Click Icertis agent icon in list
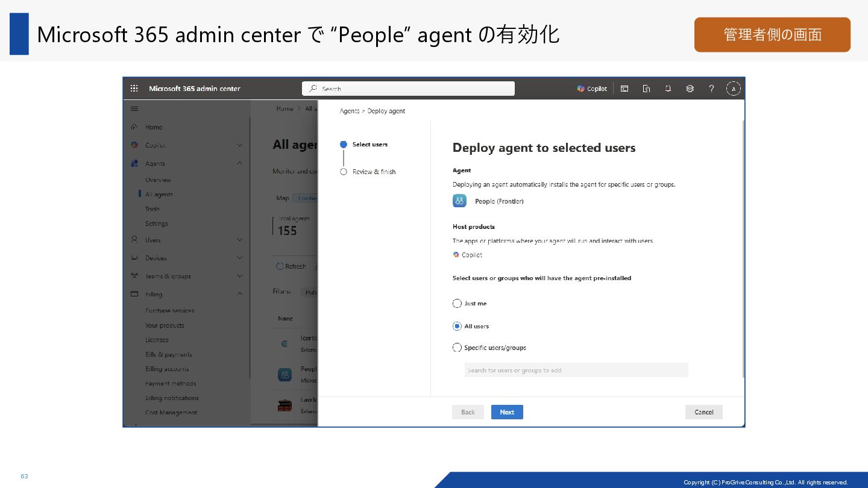 tap(285, 344)
